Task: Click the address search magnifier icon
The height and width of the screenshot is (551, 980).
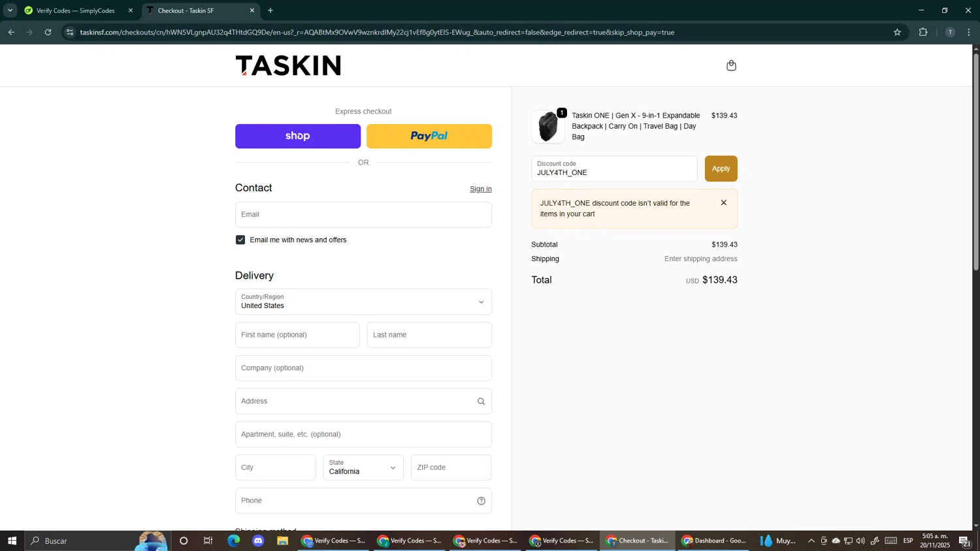Action: click(481, 401)
